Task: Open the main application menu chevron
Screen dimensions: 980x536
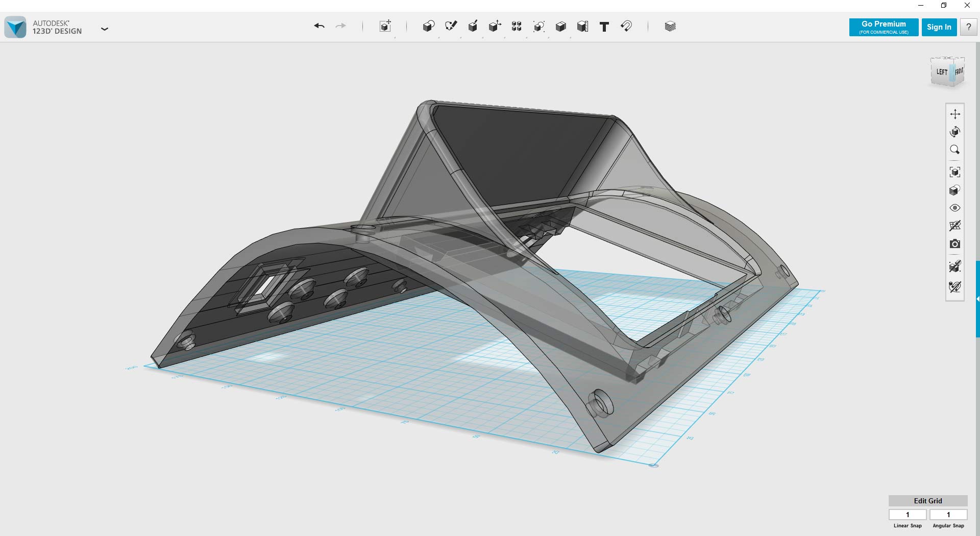Action: (x=105, y=29)
